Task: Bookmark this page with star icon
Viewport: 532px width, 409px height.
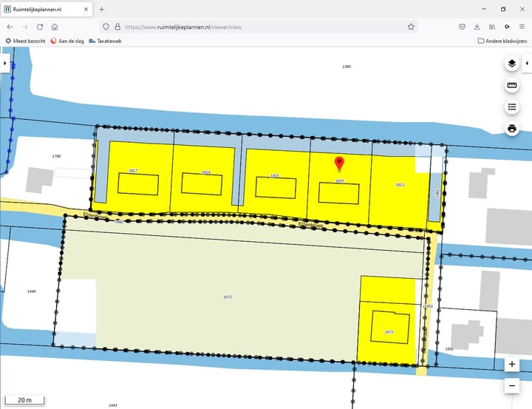Action: [411, 27]
